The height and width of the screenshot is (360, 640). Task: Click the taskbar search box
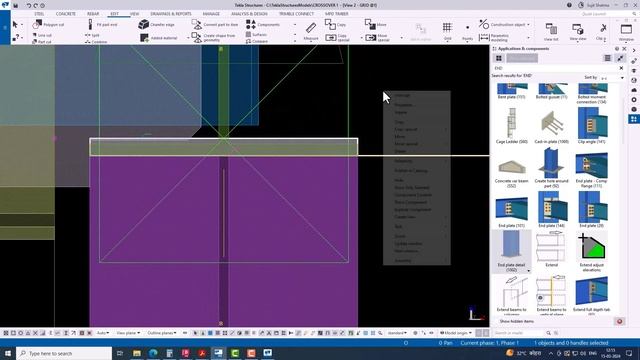(x=64, y=353)
